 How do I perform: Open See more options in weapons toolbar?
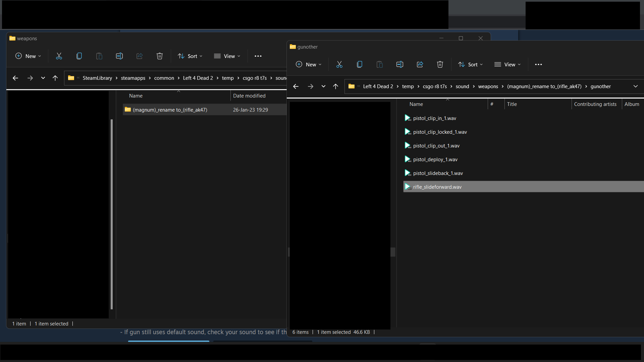coord(258,56)
